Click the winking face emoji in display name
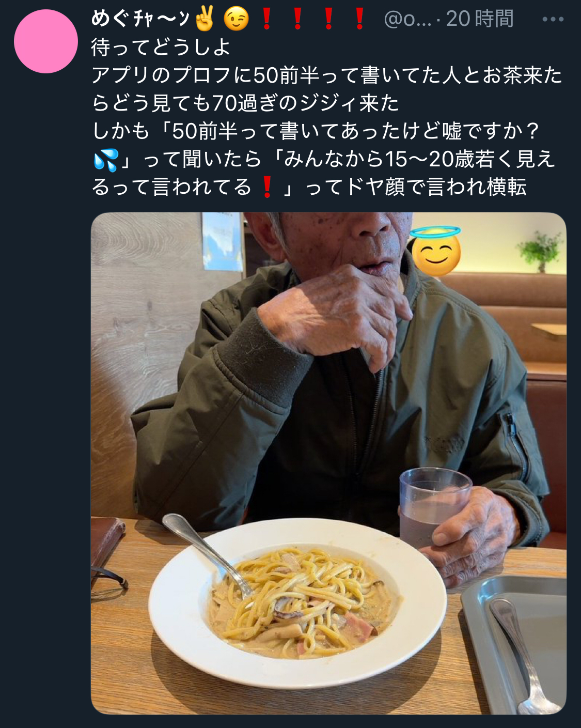Viewport: 581px width, 728px height. [x=237, y=19]
